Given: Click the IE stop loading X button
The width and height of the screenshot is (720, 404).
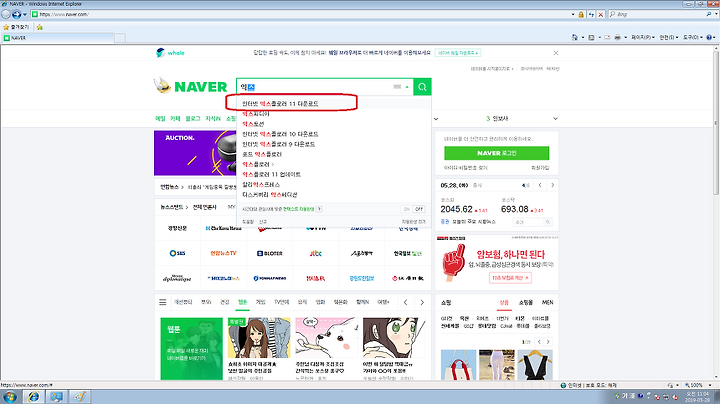Looking at the screenshot, I should pos(600,15).
